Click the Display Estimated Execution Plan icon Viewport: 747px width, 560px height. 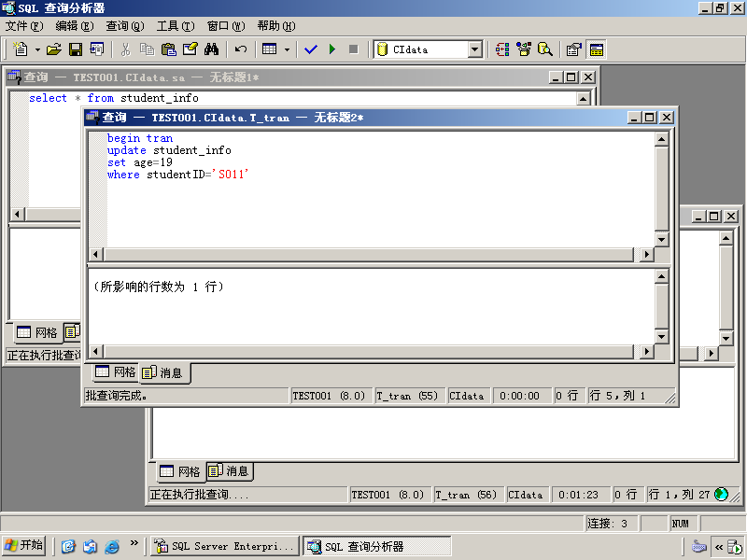(502, 49)
